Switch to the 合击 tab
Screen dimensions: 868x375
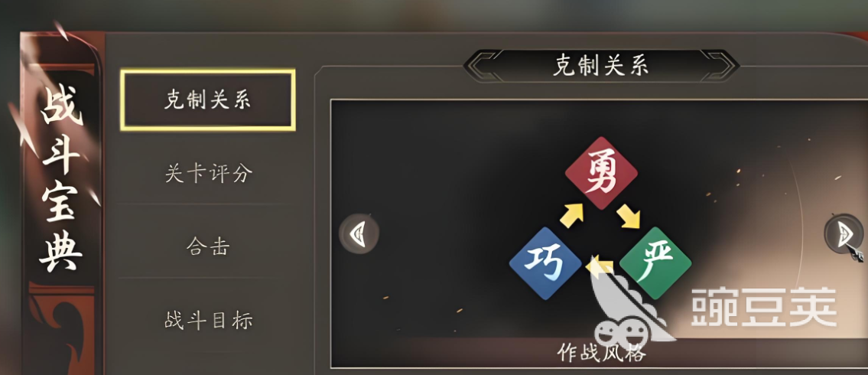tap(208, 246)
